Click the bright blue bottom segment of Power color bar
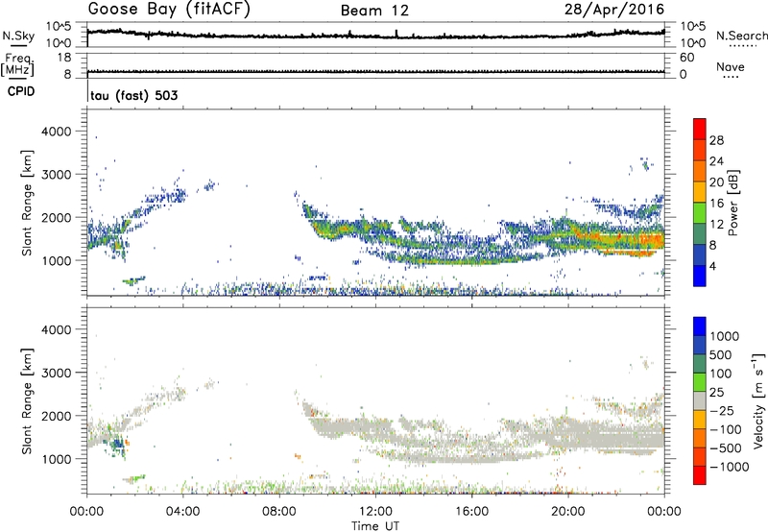768x532 pixels. (x=700, y=276)
